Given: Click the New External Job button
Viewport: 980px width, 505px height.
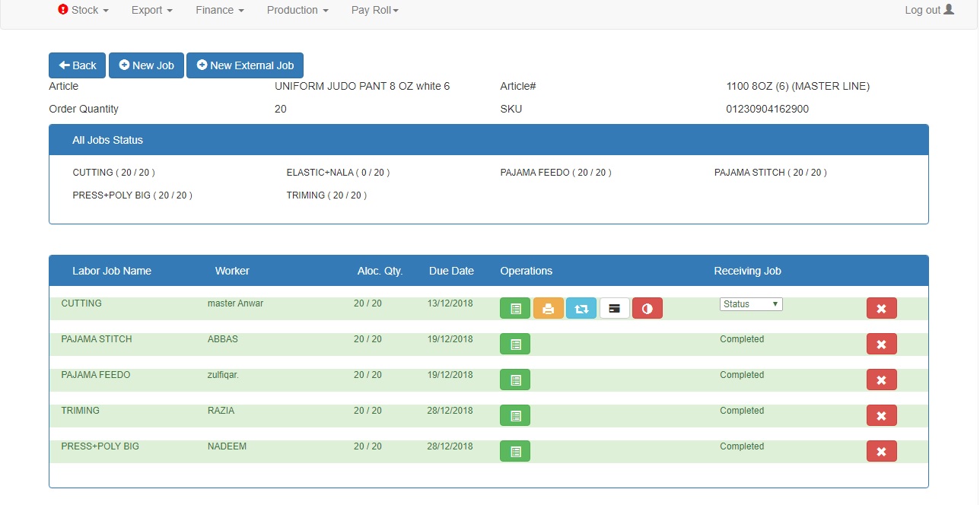Looking at the screenshot, I should tap(245, 65).
